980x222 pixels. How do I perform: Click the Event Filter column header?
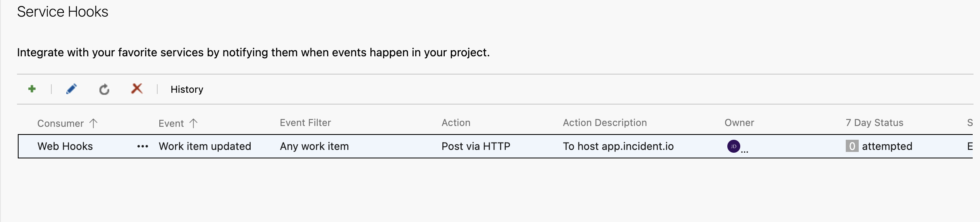(305, 123)
